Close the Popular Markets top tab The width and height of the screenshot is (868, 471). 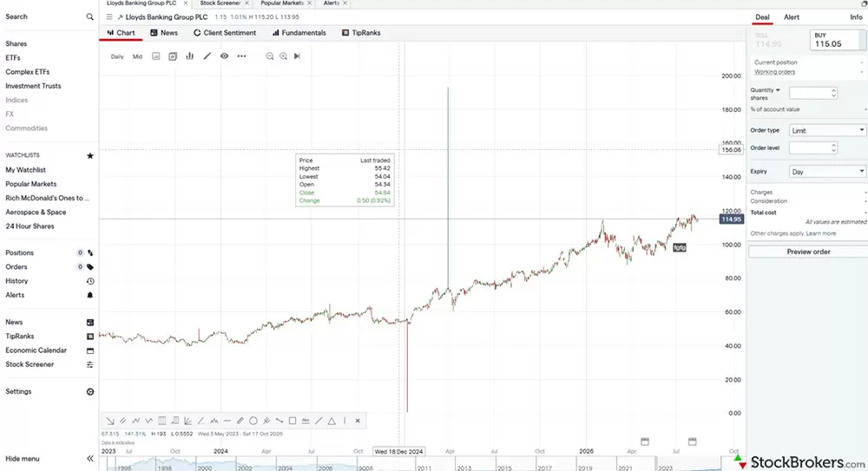[x=310, y=3]
